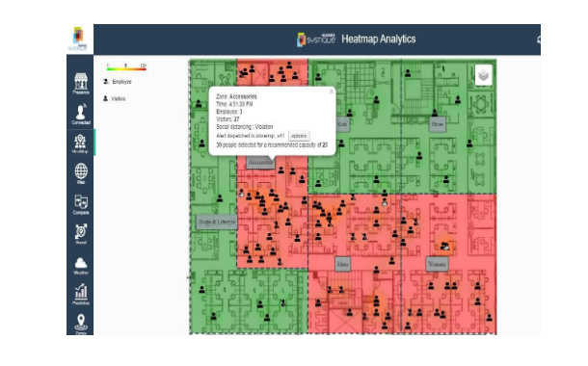Click the Shoes zone label

(x=438, y=124)
